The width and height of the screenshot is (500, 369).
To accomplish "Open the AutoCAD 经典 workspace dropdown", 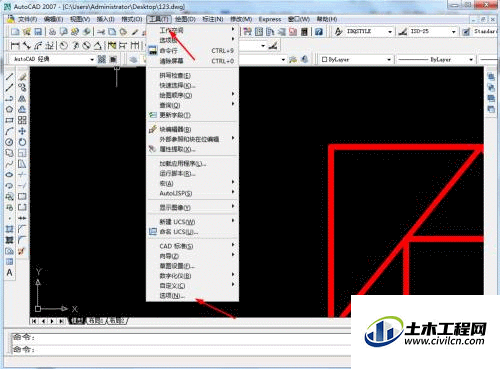I will 92,60.
